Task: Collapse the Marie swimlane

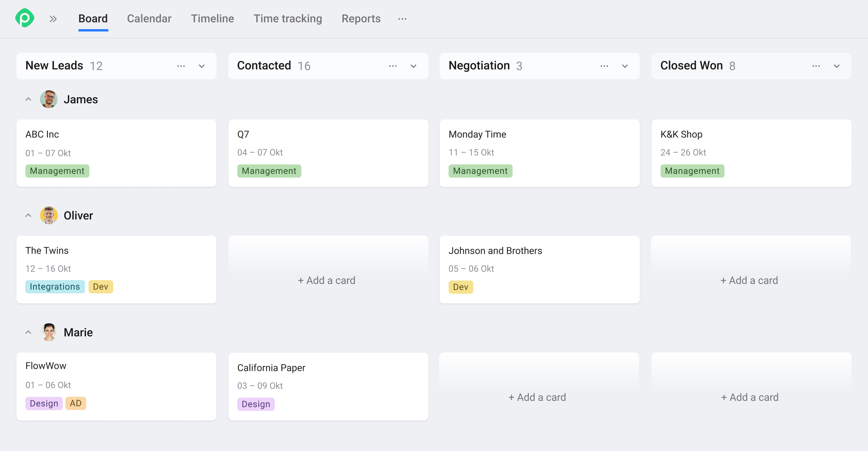Action: click(x=28, y=332)
